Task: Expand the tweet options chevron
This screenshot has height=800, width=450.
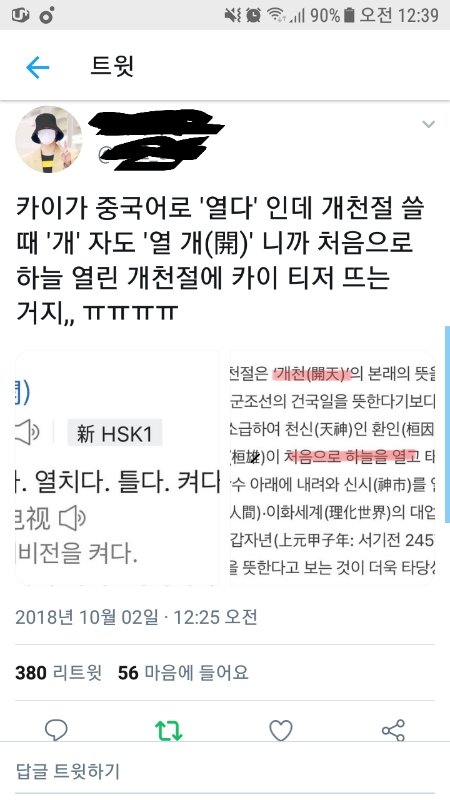Action: 429,124
